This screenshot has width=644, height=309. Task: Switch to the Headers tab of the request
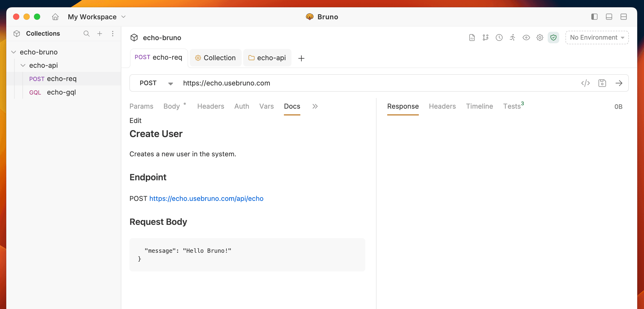tap(211, 106)
